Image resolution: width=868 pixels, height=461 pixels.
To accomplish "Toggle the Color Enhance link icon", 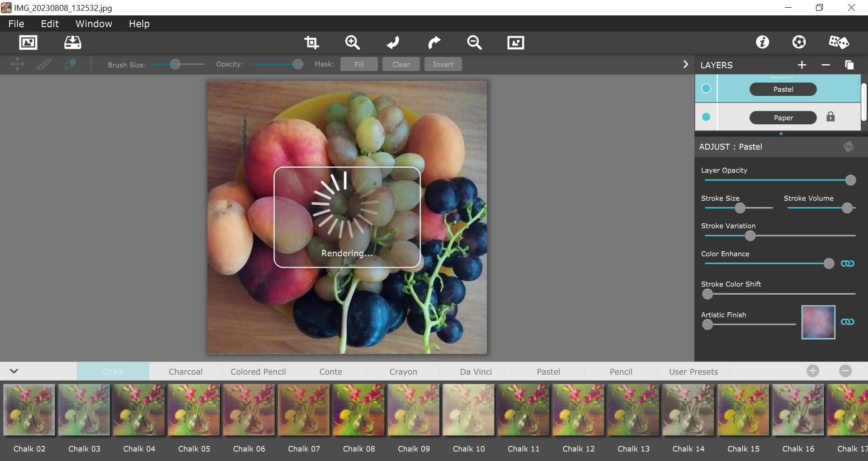I will tap(847, 263).
